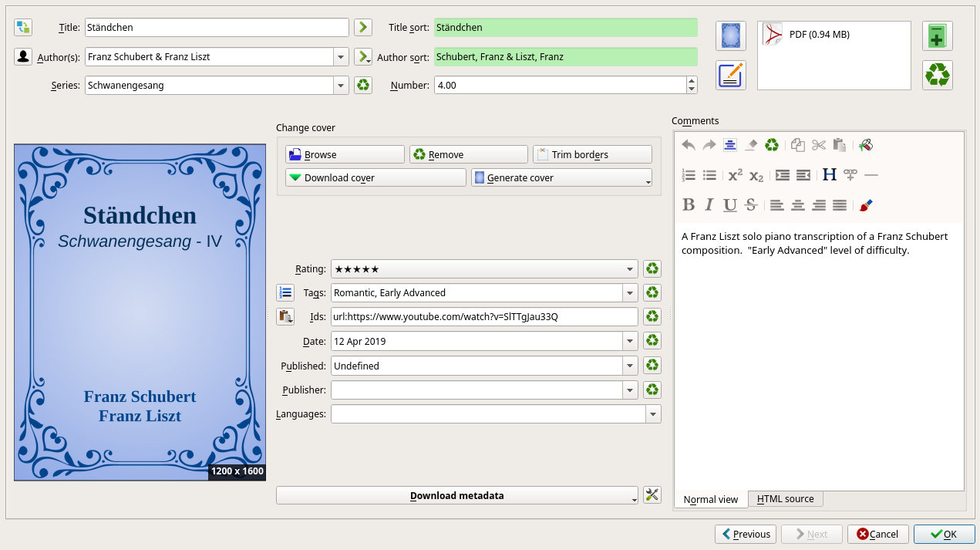The height and width of the screenshot is (550, 980).
Task: Select the Normal view tab
Action: [x=711, y=499]
